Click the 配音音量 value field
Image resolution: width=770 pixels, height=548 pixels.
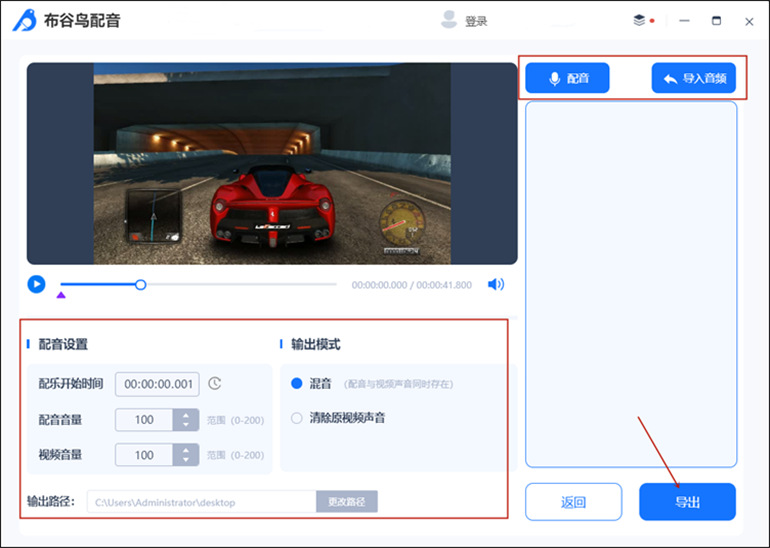tap(144, 420)
